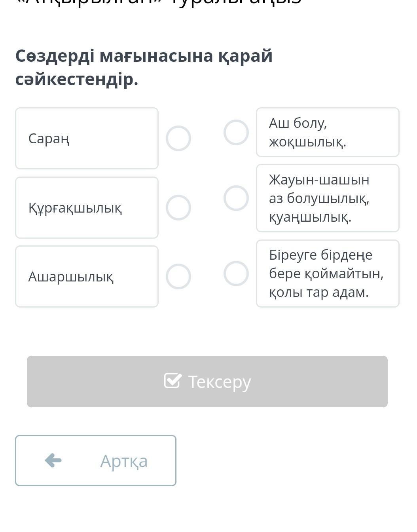Image resolution: width=417 pixels, height=532 pixels.
Task: Click the Аш болу, жоқшылық definition card
Action: tap(328, 132)
